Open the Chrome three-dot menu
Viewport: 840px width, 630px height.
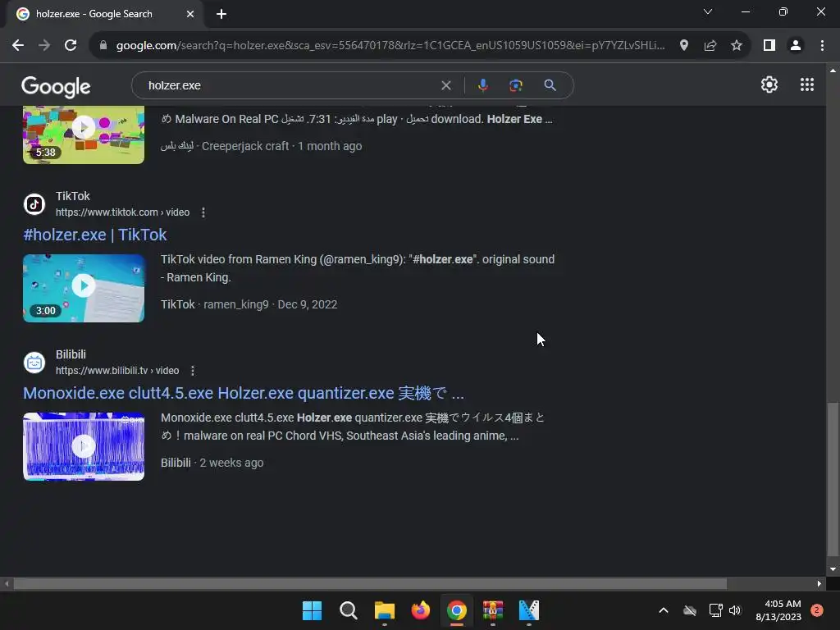click(x=822, y=46)
